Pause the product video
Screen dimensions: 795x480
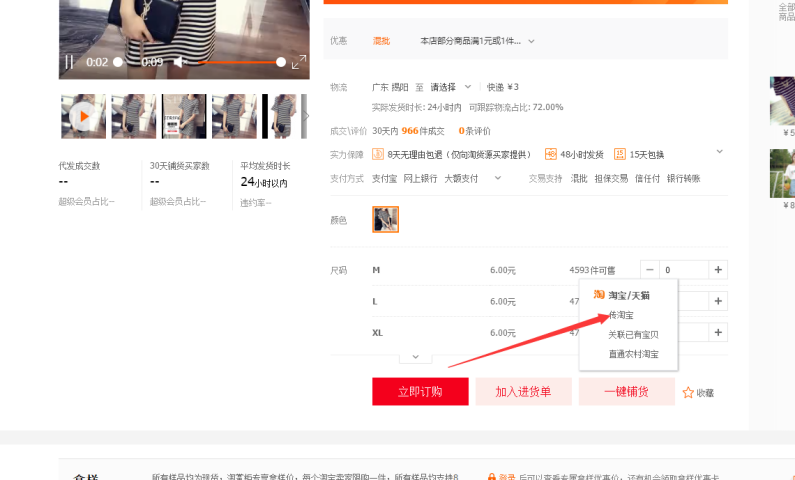(x=69, y=62)
